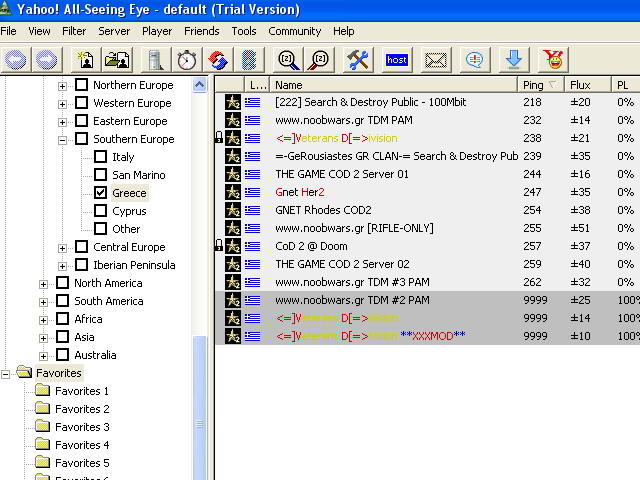
Task: Expand the Australia tree node
Action: (x=43, y=356)
